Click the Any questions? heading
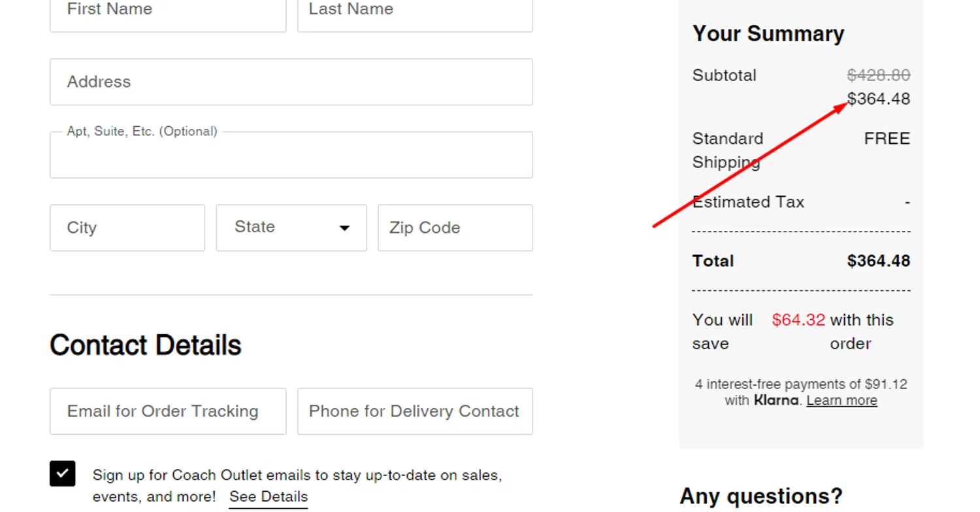 pos(760,496)
